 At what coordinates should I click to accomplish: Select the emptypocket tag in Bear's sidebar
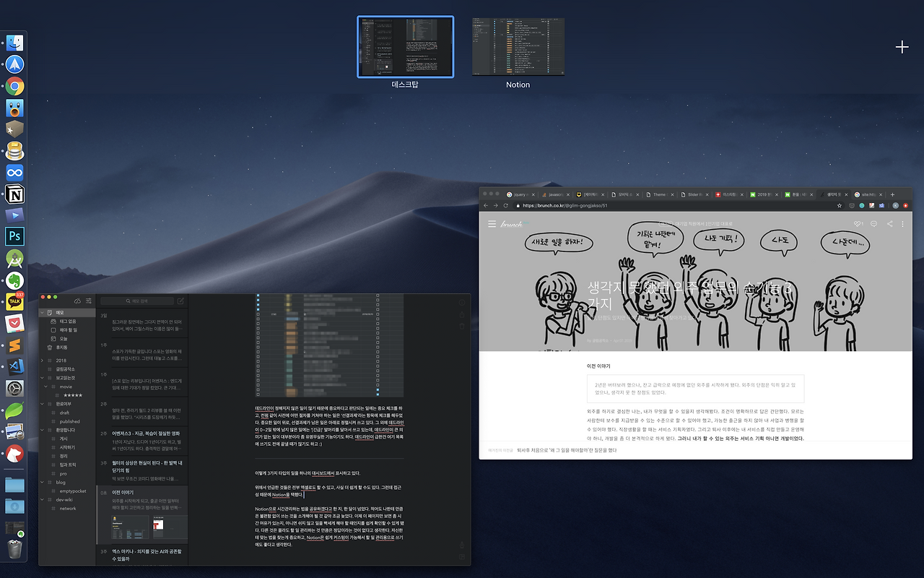[x=66, y=491]
